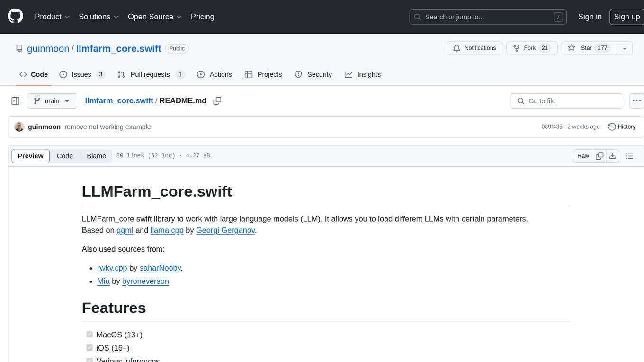
Task: Star the repository
Action: [589, 48]
